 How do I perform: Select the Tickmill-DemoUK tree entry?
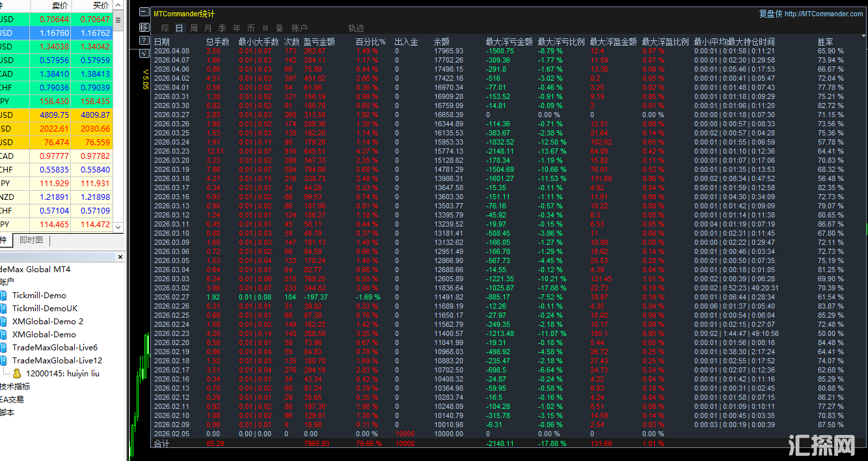44,308
